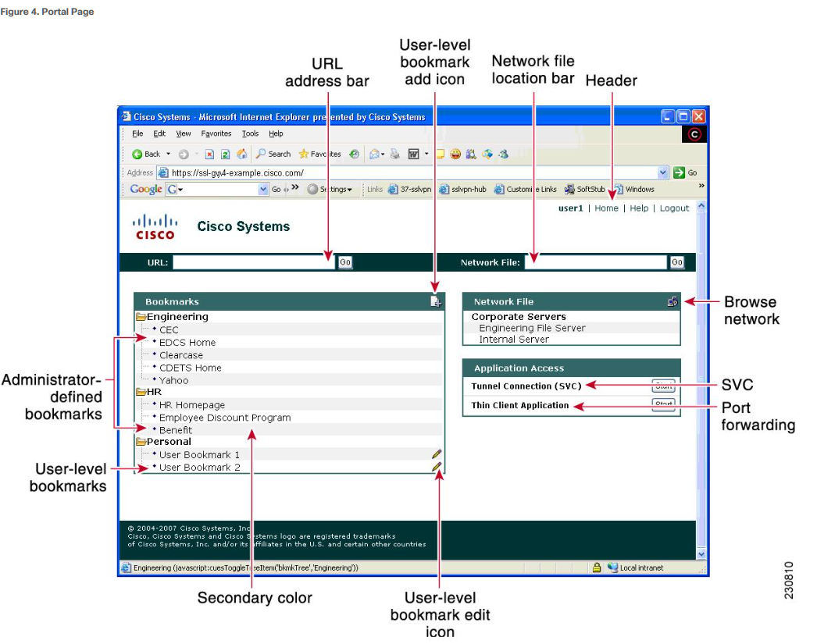Click the edit pencil next to User Bookmark 1
The image size is (817, 644).
[x=437, y=454]
